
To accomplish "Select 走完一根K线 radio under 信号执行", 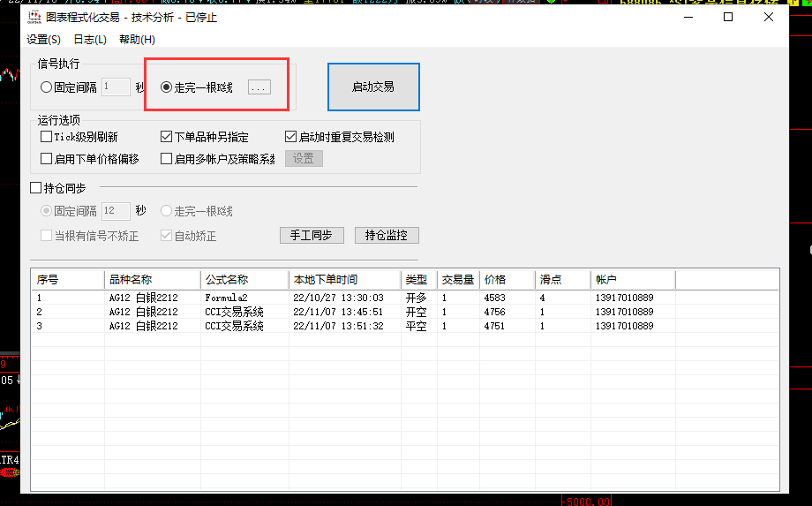I will tap(166, 87).
